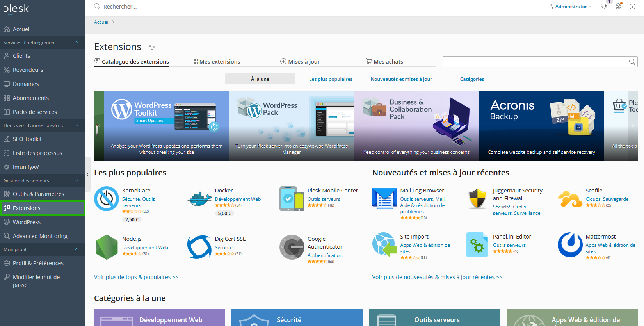Select the À la une filter
Image resolution: width=644 pixels, height=326 pixels.
click(x=260, y=79)
